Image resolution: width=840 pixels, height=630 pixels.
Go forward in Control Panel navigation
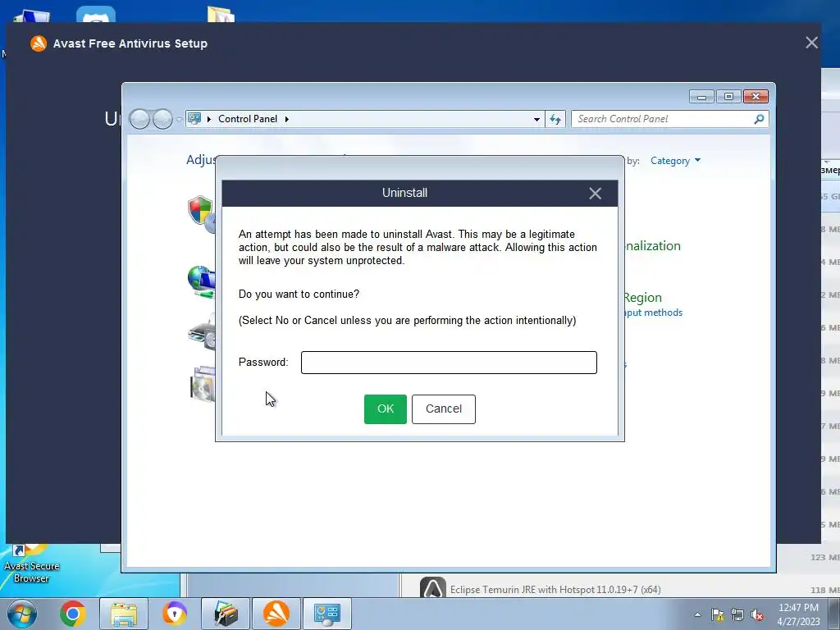point(162,119)
